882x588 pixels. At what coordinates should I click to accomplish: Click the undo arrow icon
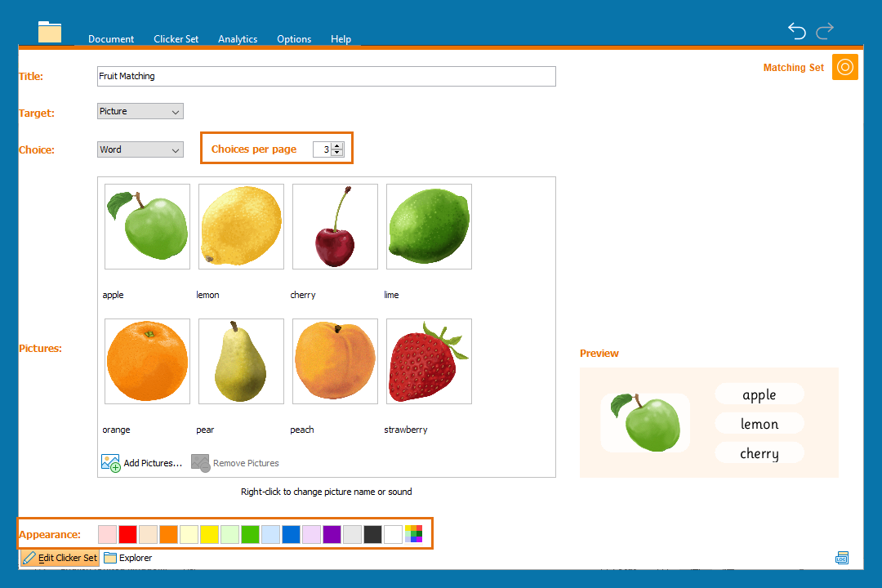[797, 31]
